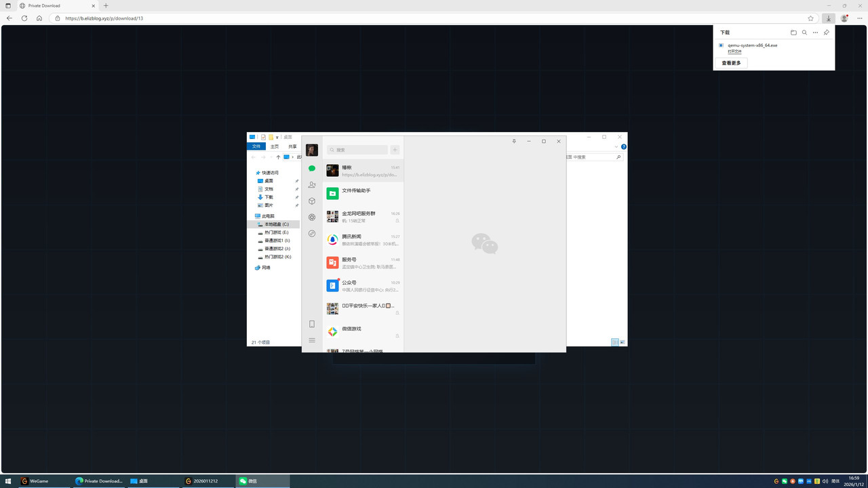Click the WeChat profile avatar at top
868x488 pixels.
312,150
